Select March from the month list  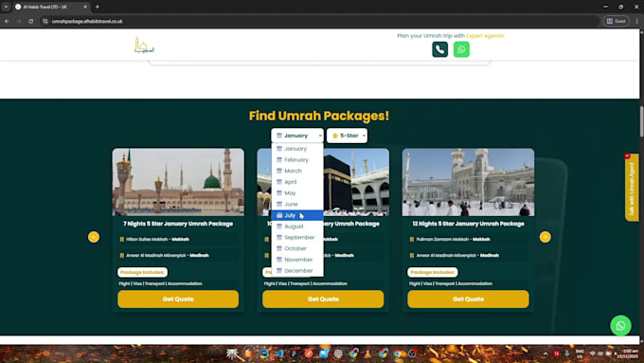[x=297, y=171]
